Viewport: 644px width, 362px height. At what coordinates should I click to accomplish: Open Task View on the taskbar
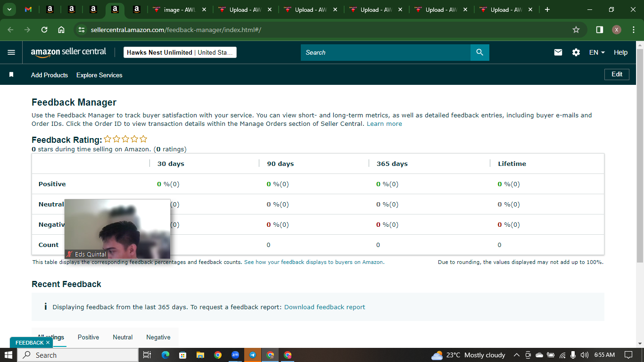click(x=147, y=355)
